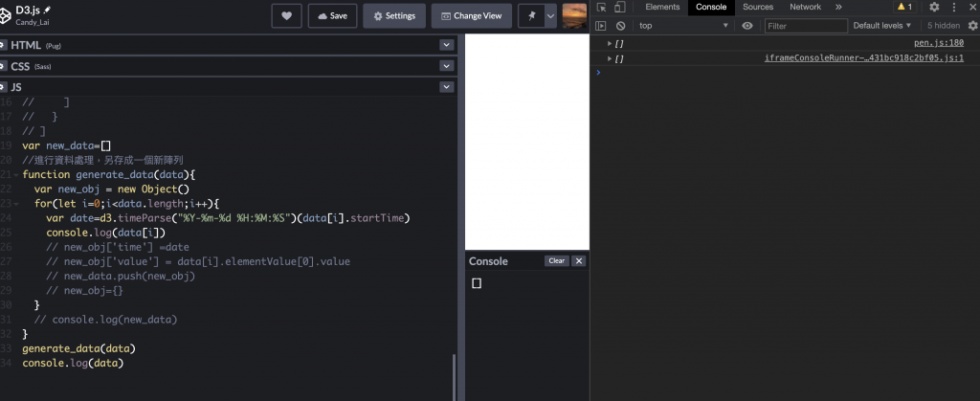Image resolution: width=980 pixels, height=401 pixels.
Task: Click the JS editor vertical scrollbar
Action: [x=455, y=377]
